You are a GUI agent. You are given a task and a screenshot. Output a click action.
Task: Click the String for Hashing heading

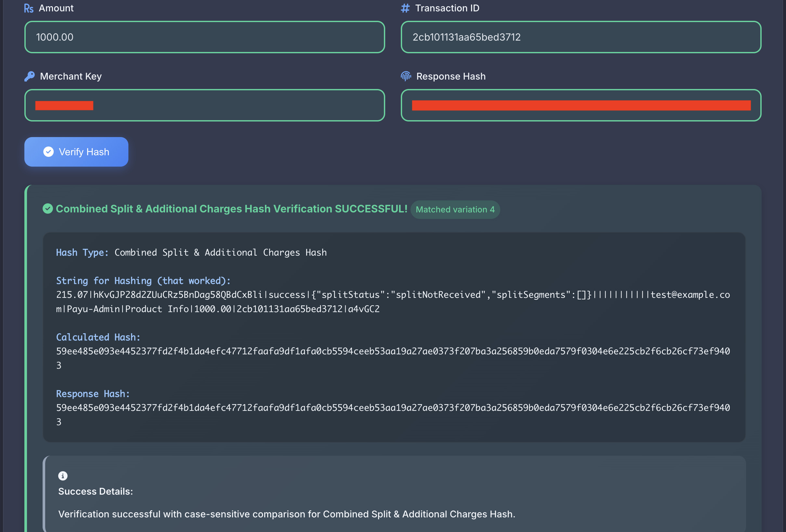point(143,281)
